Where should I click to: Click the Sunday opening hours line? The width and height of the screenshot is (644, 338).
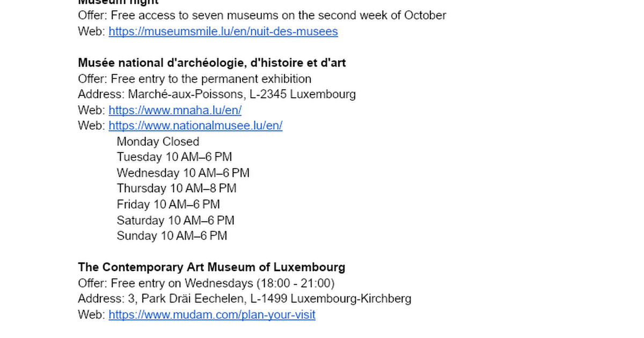click(x=172, y=236)
